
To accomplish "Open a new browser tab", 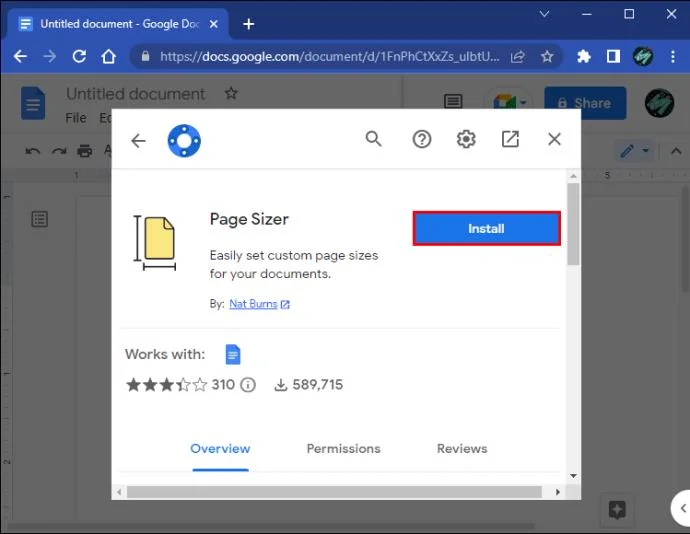I will click(249, 24).
